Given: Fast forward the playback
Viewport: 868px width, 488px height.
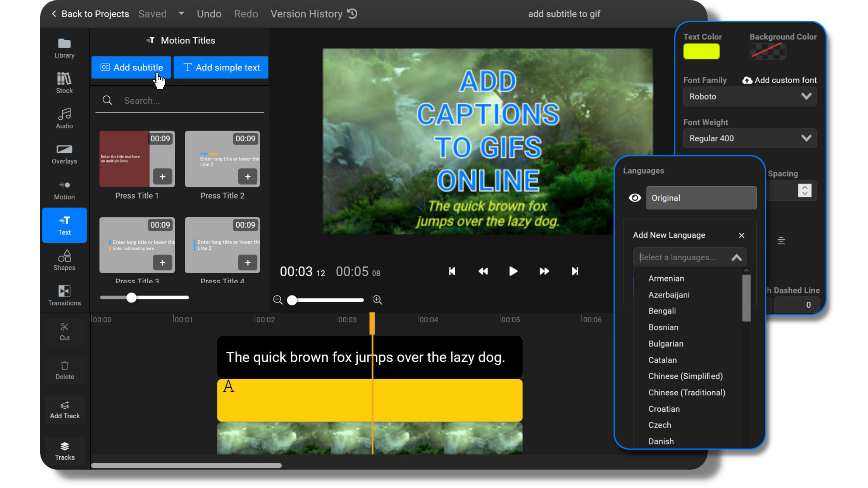Looking at the screenshot, I should pyautogui.click(x=544, y=271).
